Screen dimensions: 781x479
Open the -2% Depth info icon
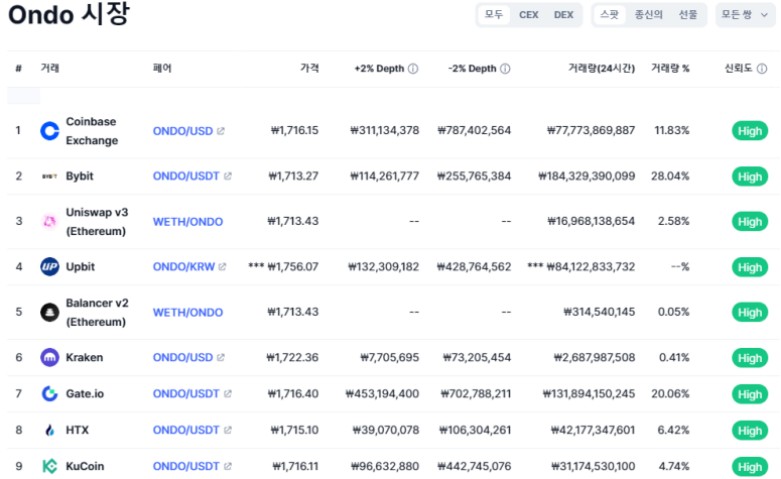tap(505, 69)
